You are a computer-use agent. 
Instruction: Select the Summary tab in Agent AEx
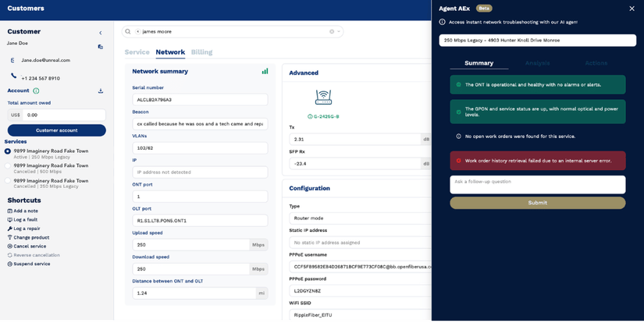point(479,63)
